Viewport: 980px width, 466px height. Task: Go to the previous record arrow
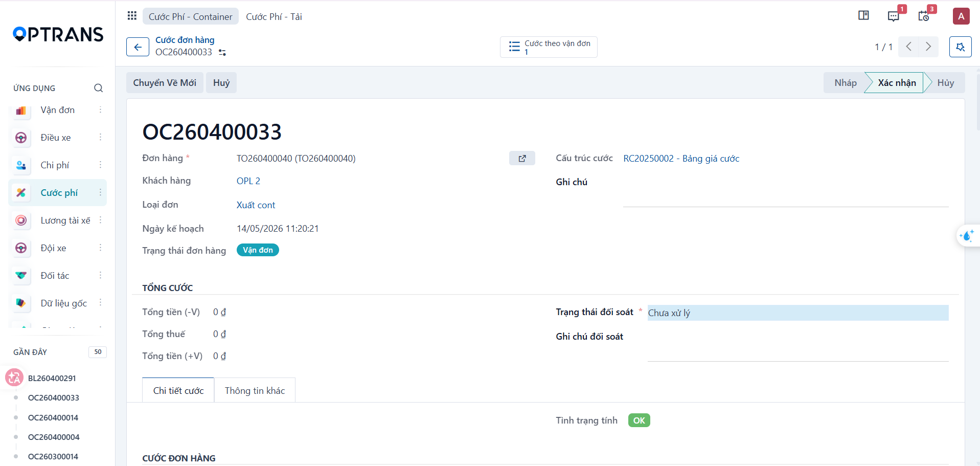pyautogui.click(x=908, y=47)
